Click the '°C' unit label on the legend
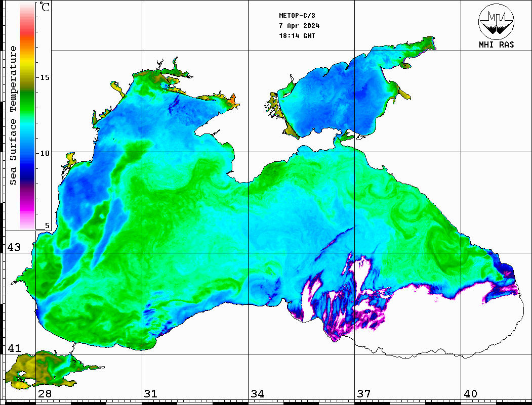532x405 pixels. coord(45,7)
